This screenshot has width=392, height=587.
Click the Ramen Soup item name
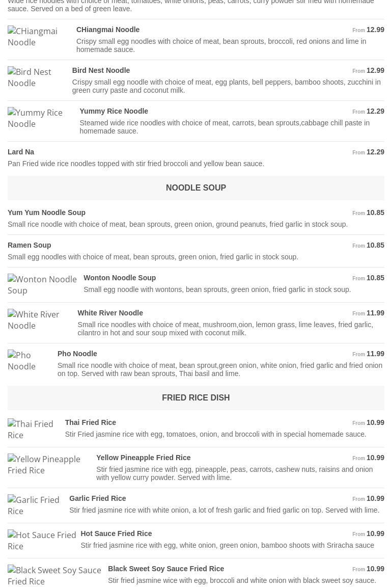30,245
